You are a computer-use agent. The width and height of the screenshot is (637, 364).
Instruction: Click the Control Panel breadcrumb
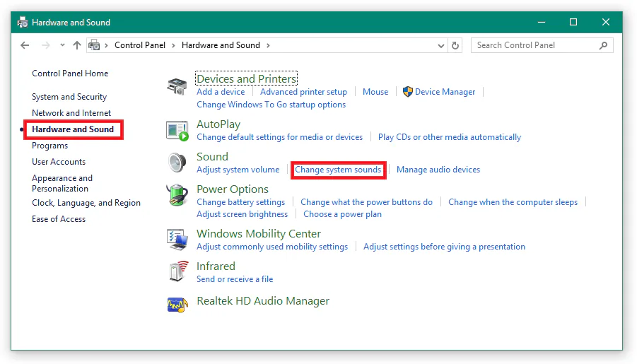coord(140,45)
